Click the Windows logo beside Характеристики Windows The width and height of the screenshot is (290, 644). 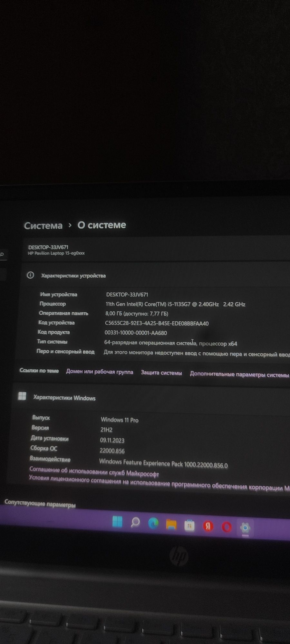(22, 396)
